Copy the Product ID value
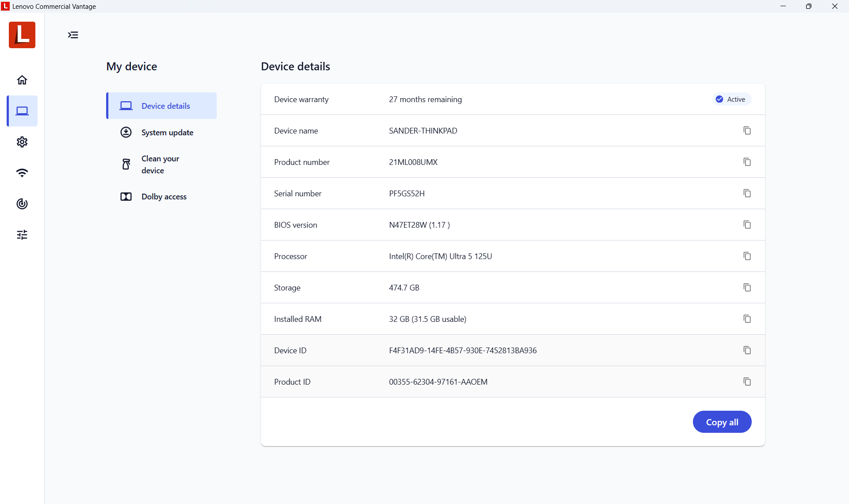The width and height of the screenshot is (849, 504). tap(747, 382)
